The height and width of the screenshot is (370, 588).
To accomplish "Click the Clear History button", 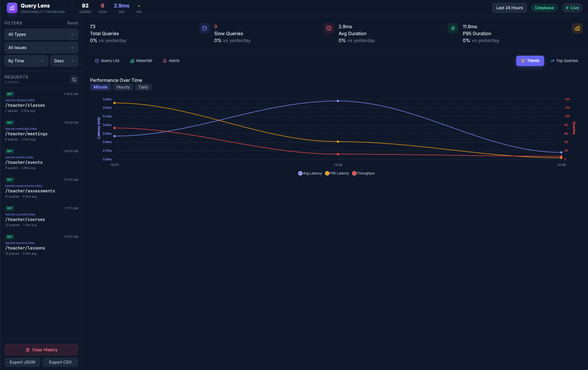I will (41, 350).
